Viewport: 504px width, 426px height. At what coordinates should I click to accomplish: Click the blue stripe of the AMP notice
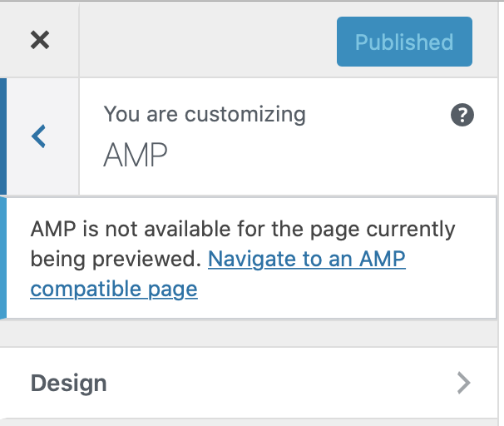tap(2, 258)
